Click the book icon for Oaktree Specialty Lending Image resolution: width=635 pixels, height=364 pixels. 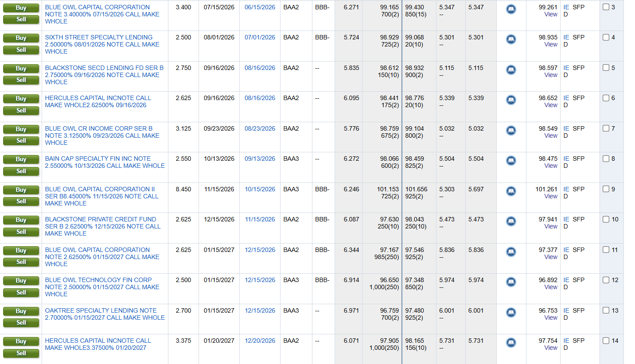(x=511, y=312)
